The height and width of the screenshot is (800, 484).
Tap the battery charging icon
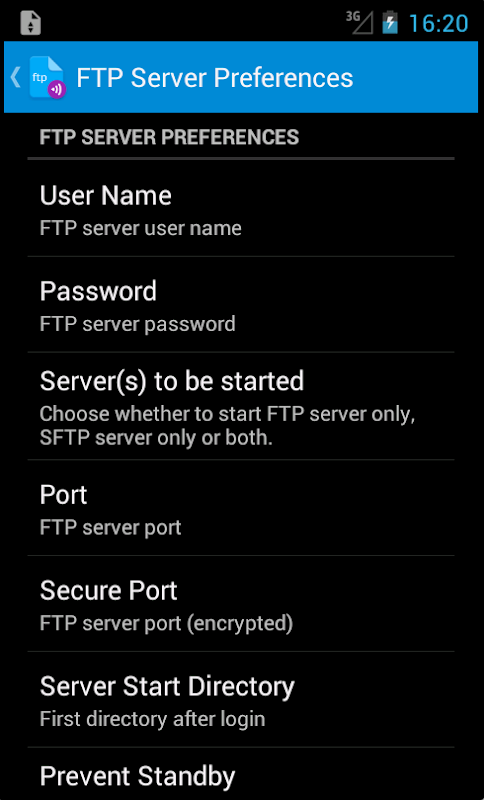click(x=390, y=22)
